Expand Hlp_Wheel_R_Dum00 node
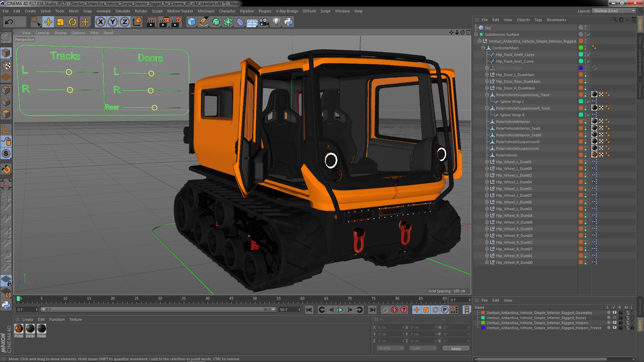The height and width of the screenshot is (362, 644). (487, 262)
